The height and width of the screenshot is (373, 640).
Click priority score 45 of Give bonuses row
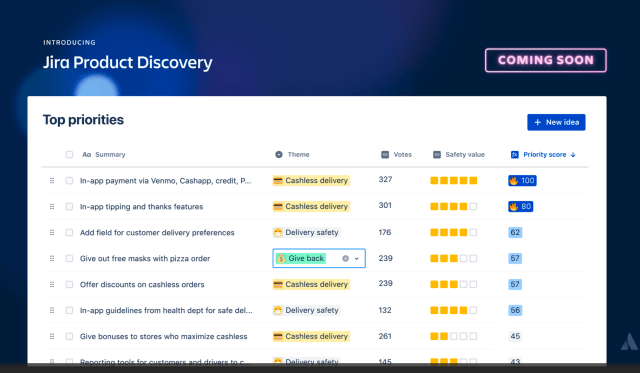point(515,336)
